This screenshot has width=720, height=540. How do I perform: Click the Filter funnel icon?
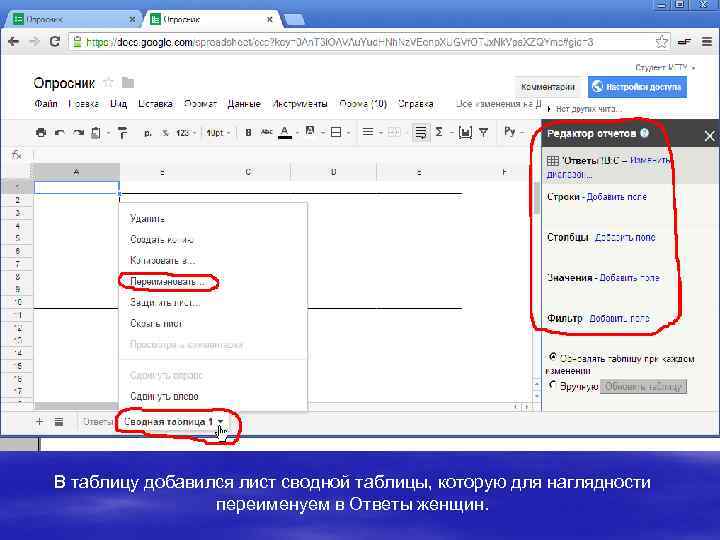pos(484,133)
